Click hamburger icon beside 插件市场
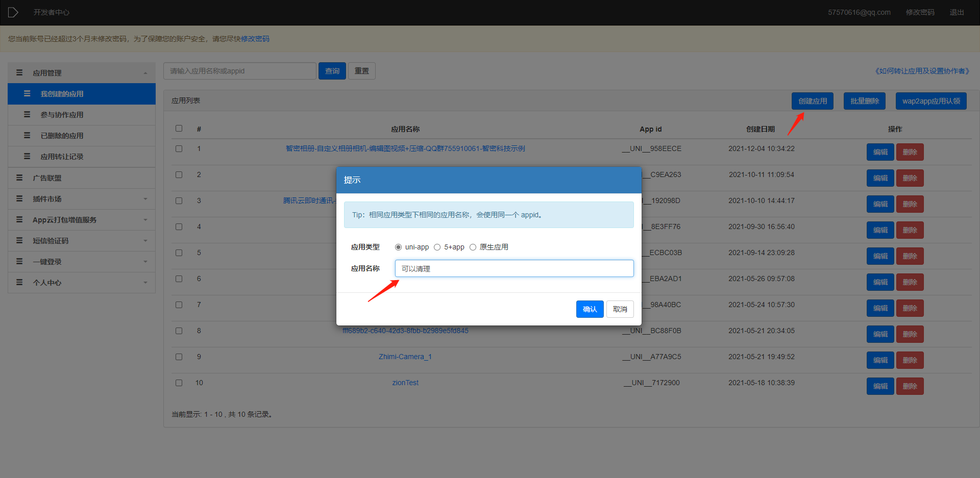The image size is (980, 478). tap(19, 198)
